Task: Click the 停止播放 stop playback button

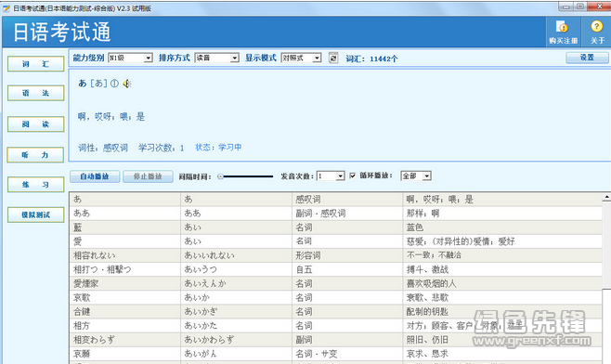Action: (x=148, y=176)
